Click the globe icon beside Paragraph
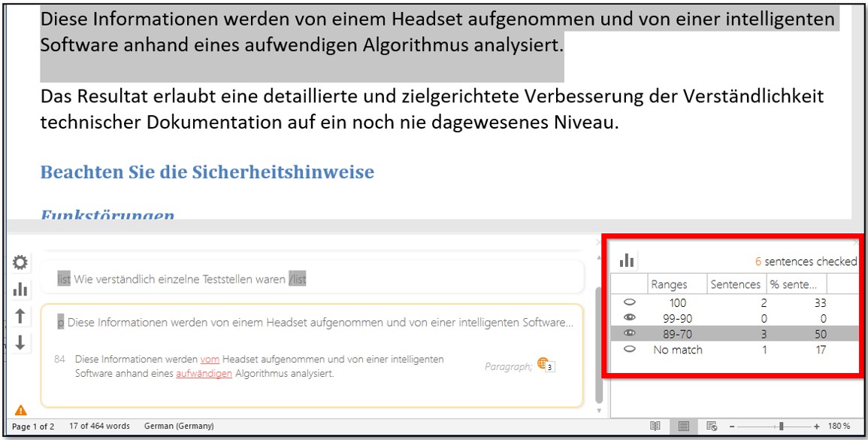The height and width of the screenshot is (440, 868). pyautogui.click(x=544, y=364)
